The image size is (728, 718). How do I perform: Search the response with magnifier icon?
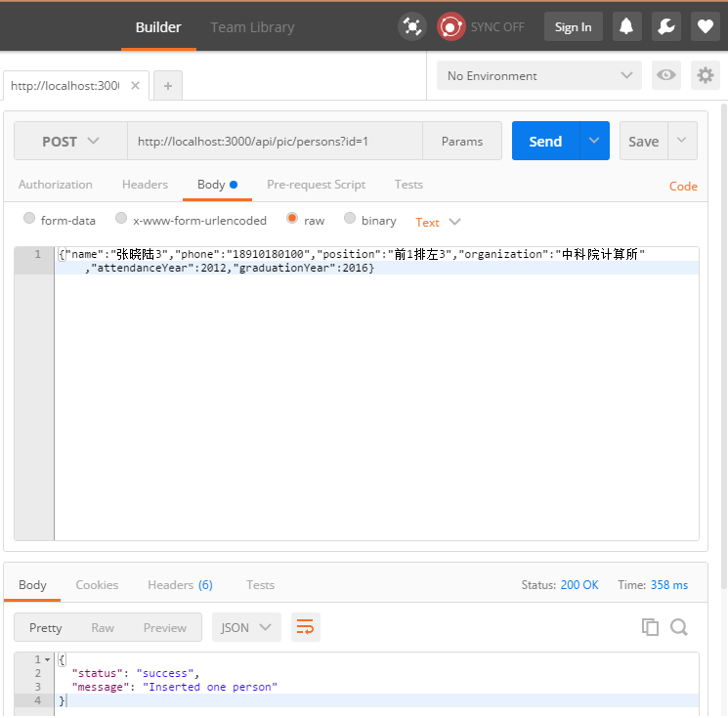[679, 627]
